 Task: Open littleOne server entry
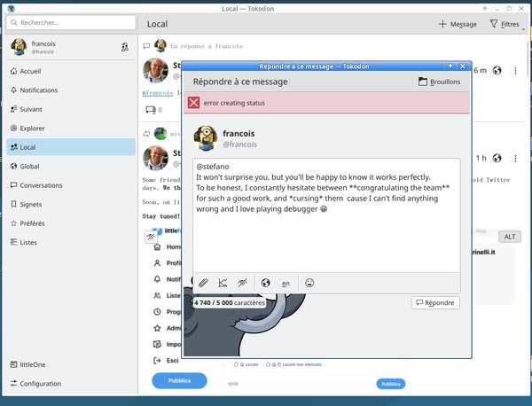[71, 364]
